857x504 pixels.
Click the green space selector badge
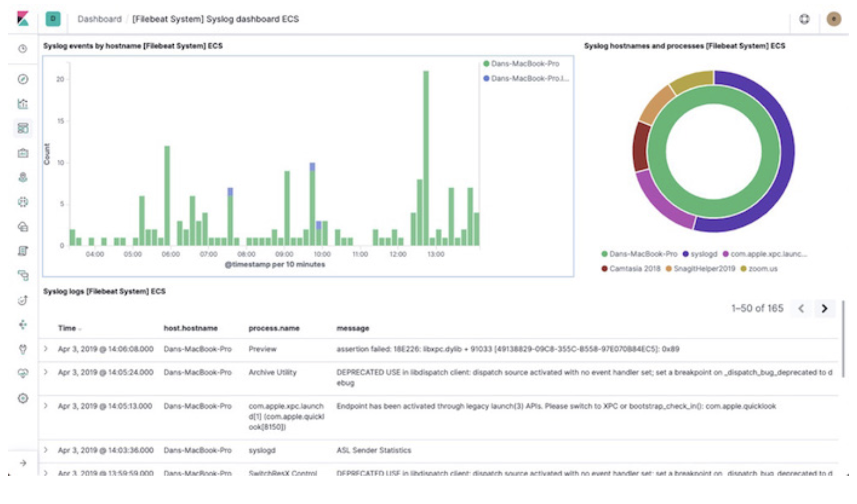click(53, 19)
